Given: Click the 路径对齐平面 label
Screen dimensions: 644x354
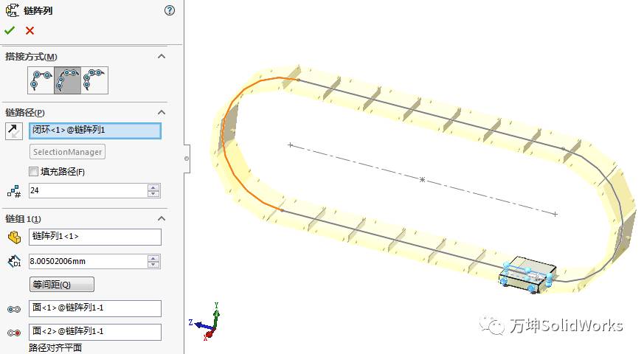Looking at the screenshot, I should 55,348.
